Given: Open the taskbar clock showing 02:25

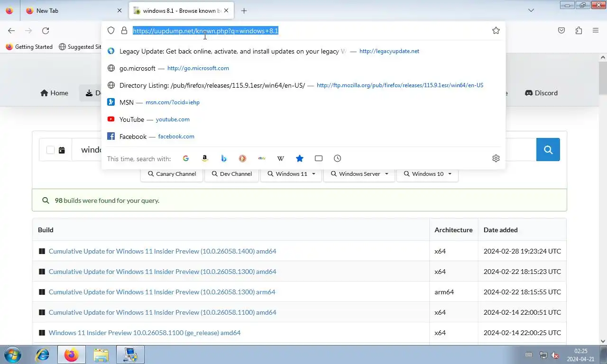Looking at the screenshot, I should click(x=580, y=355).
